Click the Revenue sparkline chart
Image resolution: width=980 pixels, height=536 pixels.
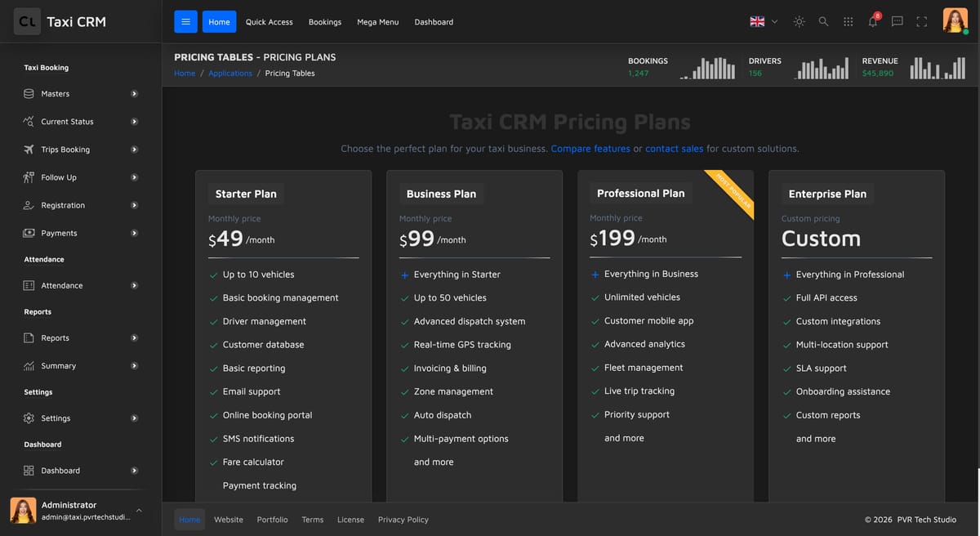[x=938, y=68]
